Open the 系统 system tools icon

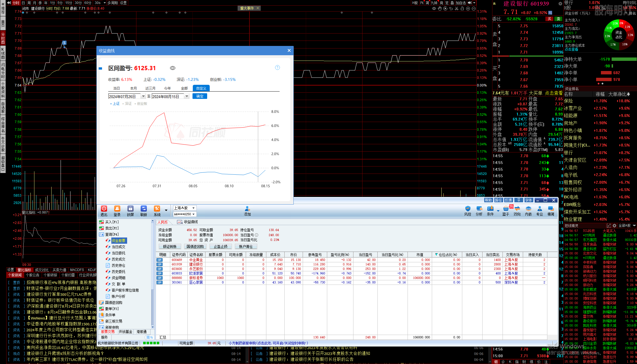pos(157,211)
